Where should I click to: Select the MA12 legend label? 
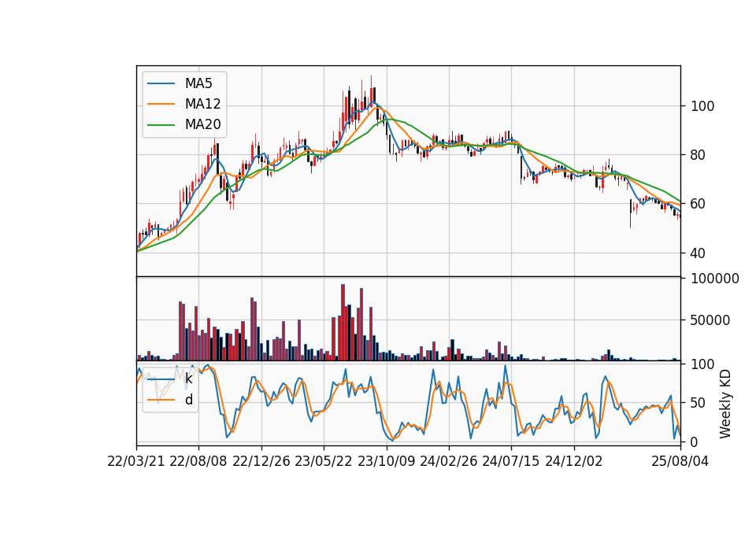coord(202,104)
